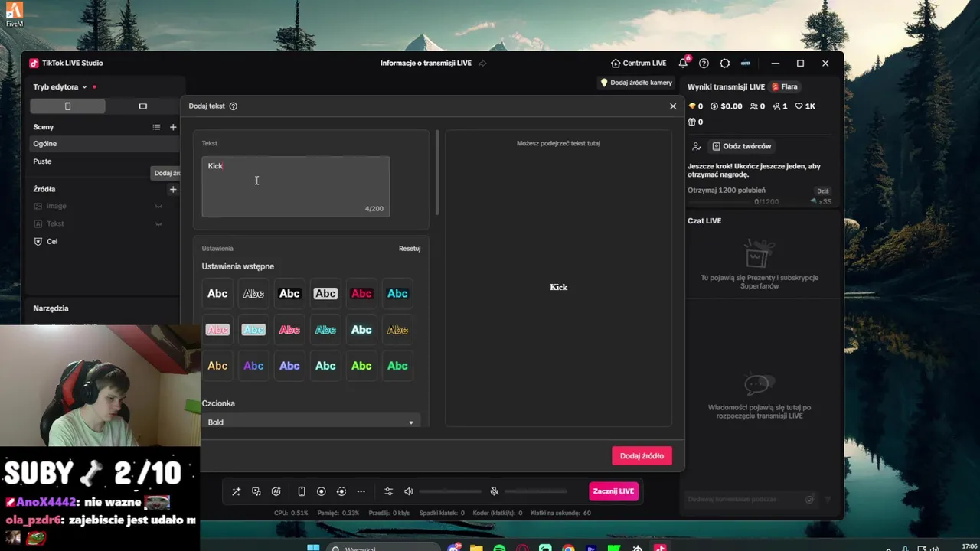Open Spotify from the taskbar
Screen dimensions: 980x551
click(499, 548)
